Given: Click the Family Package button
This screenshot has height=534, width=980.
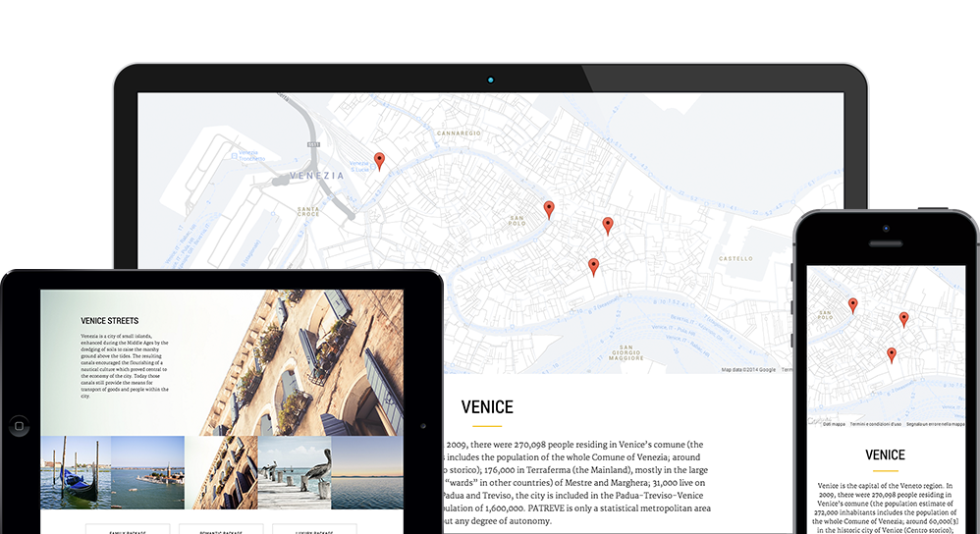Looking at the screenshot, I should (128, 530).
